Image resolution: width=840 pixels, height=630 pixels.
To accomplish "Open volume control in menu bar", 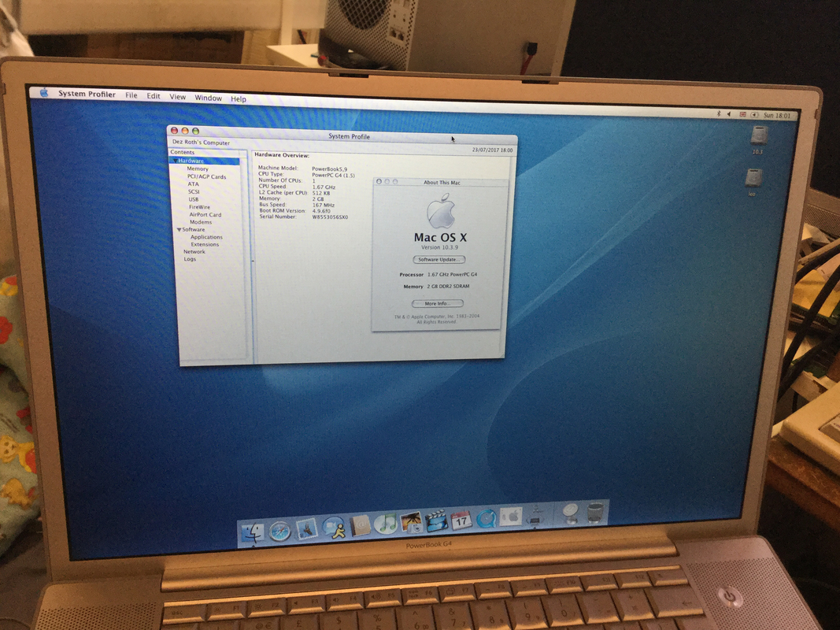I will (729, 114).
